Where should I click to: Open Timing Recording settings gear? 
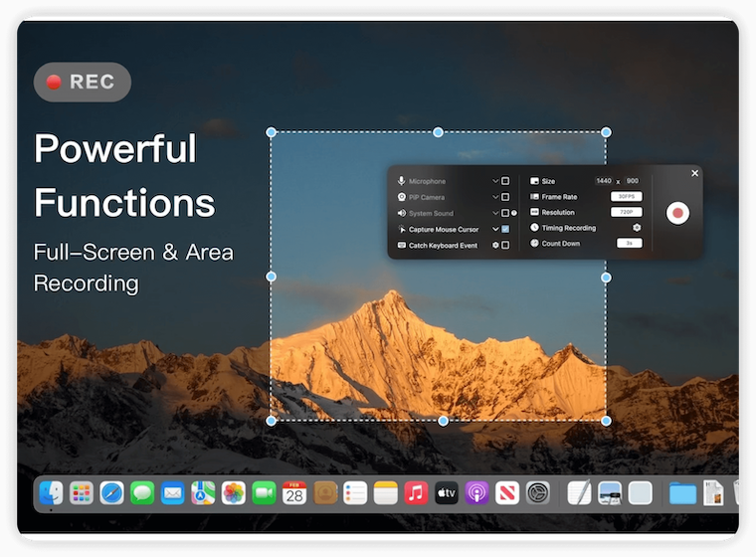coord(637,228)
